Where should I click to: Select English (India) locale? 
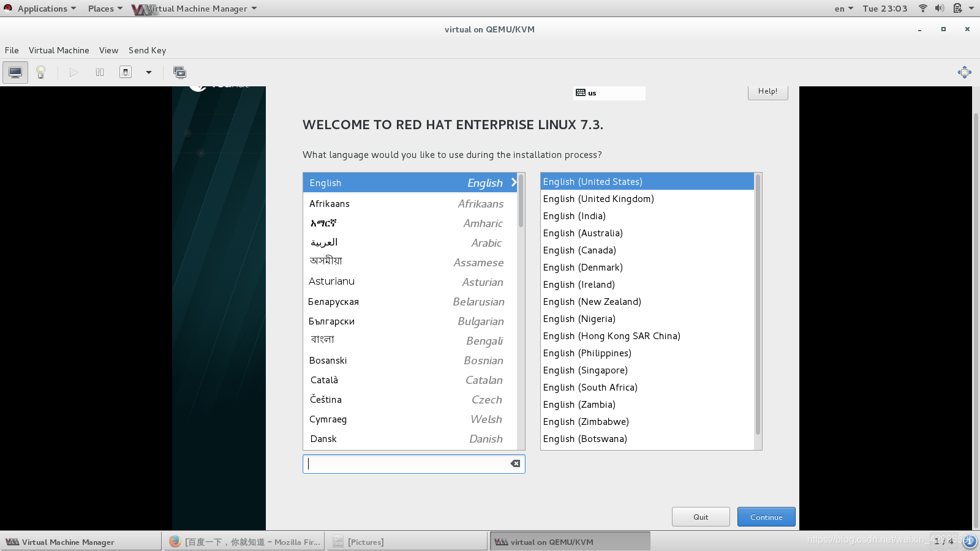[x=647, y=216]
